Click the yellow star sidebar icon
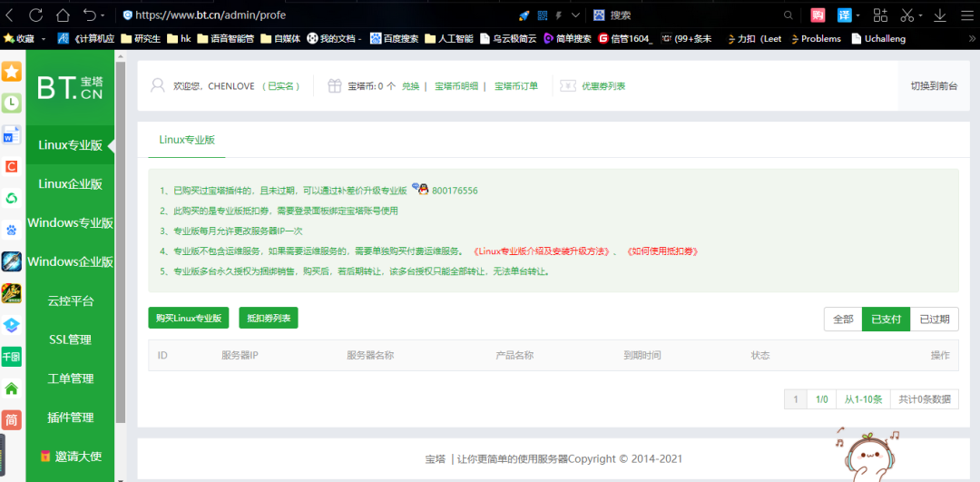 pos(11,72)
